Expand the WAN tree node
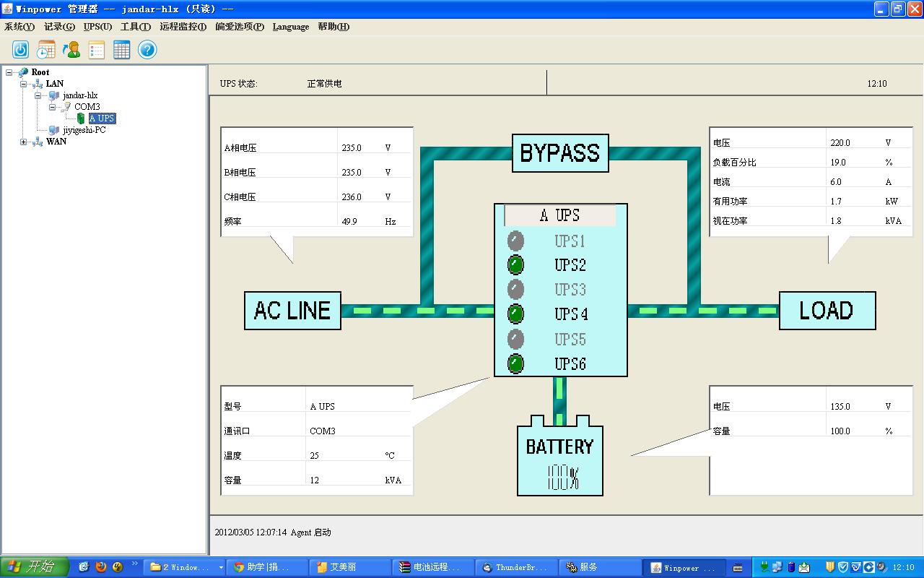The width and height of the screenshot is (924, 578). click(24, 142)
